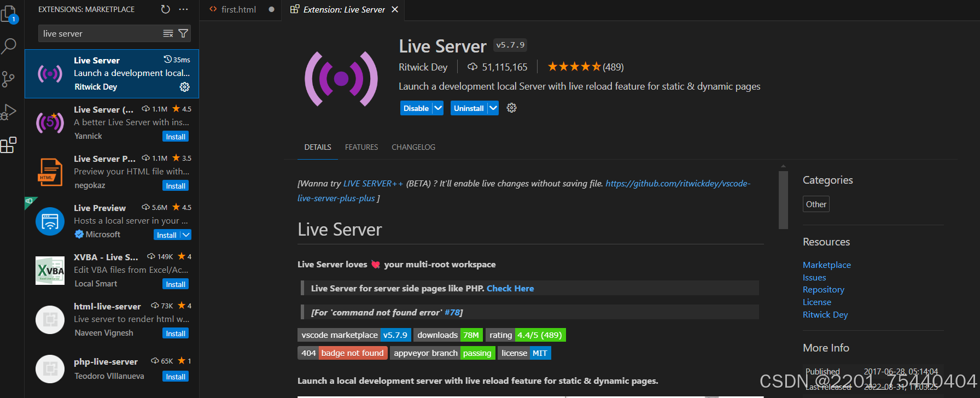Close the Extension: Live Server tab
Screen dimensions: 980x398
[395, 9]
